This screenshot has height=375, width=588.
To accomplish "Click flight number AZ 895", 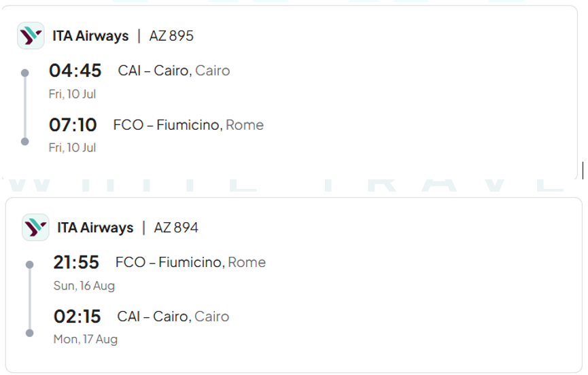I will (171, 36).
